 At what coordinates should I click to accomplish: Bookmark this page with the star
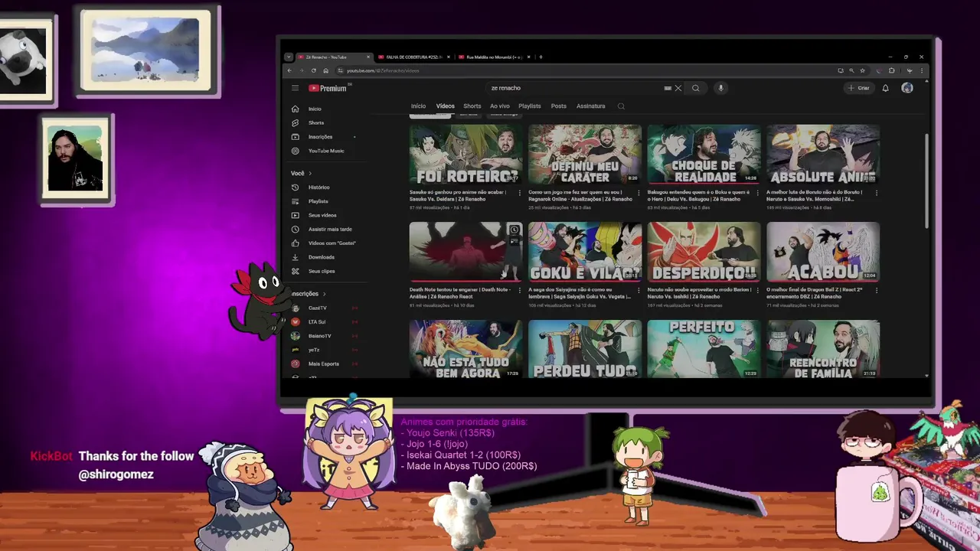[862, 70]
